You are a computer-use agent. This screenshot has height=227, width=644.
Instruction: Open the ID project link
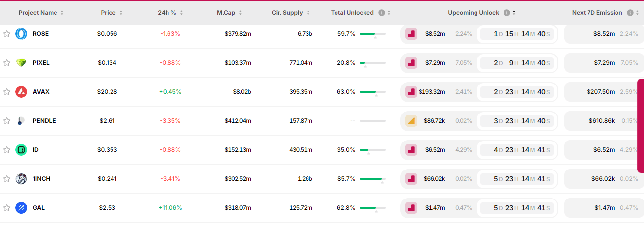[36, 150]
